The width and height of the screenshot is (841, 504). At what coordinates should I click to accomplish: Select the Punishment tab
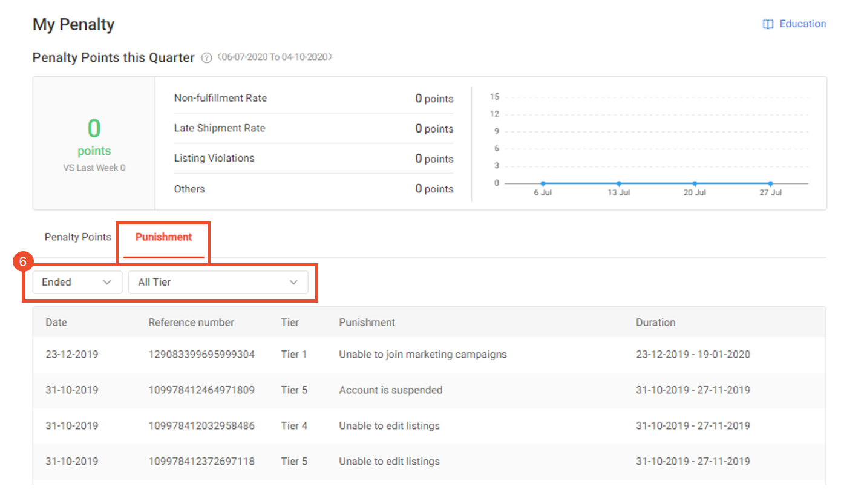point(163,237)
